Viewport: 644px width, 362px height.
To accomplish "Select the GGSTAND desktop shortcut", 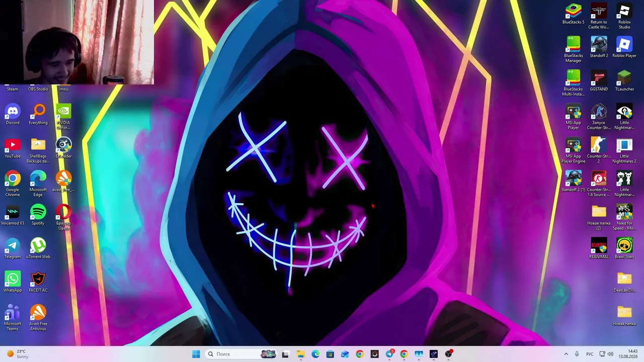I will [x=599, y=81].
